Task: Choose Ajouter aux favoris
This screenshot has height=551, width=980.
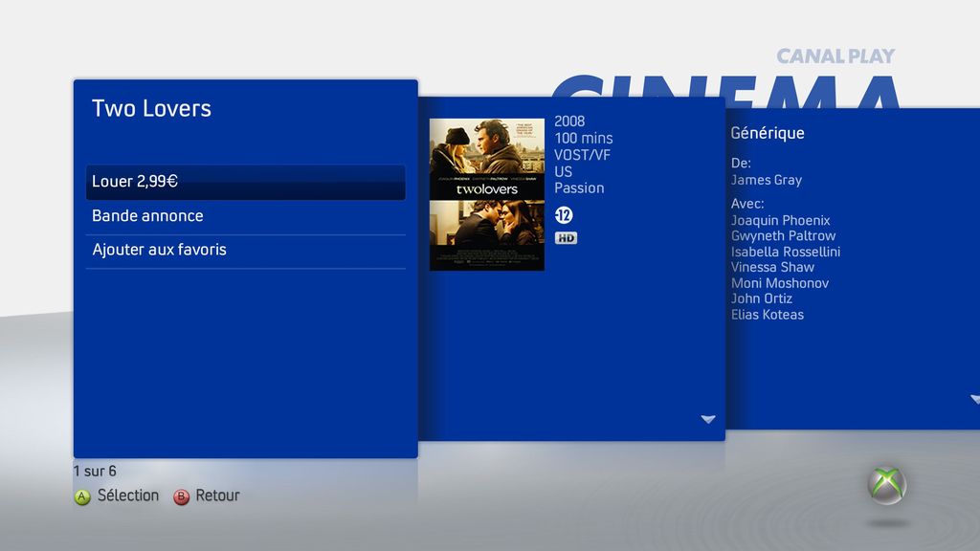Action: 246,250
